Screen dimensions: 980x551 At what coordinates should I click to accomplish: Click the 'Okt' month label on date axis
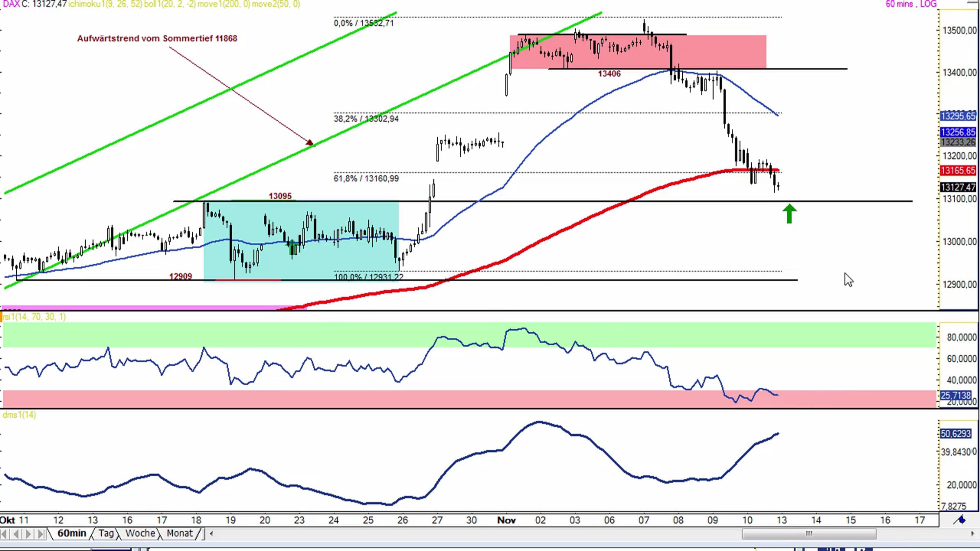pyautogui.click(x=8, y=520)
